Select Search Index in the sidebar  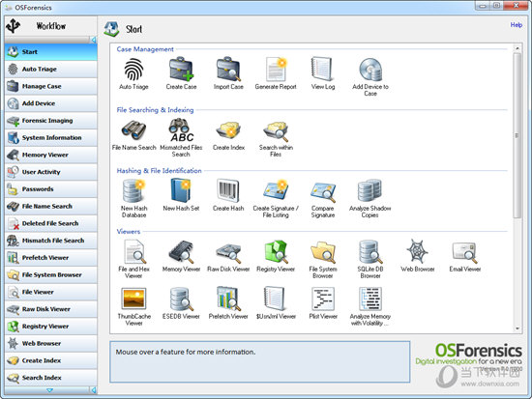[51, 378]
